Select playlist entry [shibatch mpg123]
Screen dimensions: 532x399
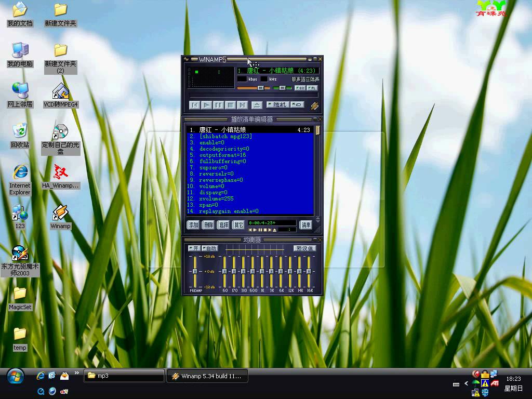click(250, 136)
